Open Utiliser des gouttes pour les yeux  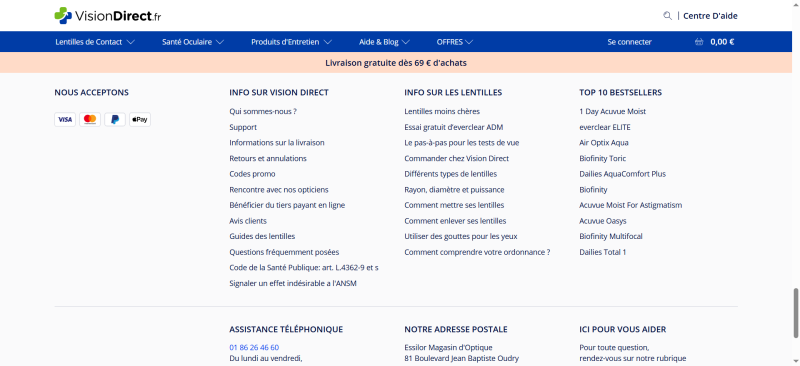tap(461, 236)
